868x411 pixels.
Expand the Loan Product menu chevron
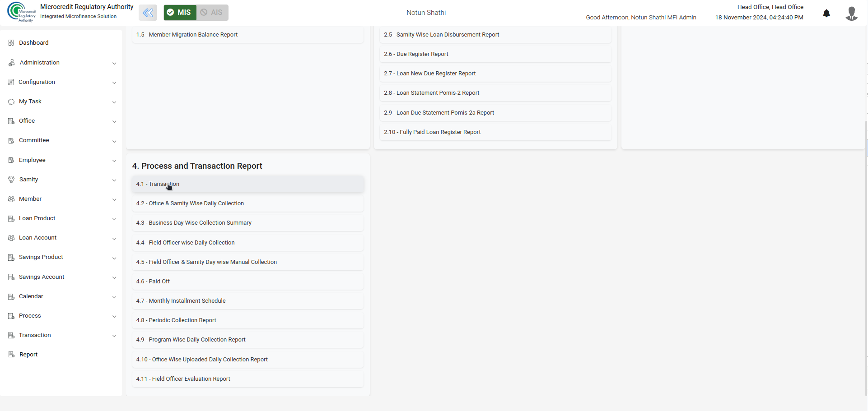[x=114, y=219]
